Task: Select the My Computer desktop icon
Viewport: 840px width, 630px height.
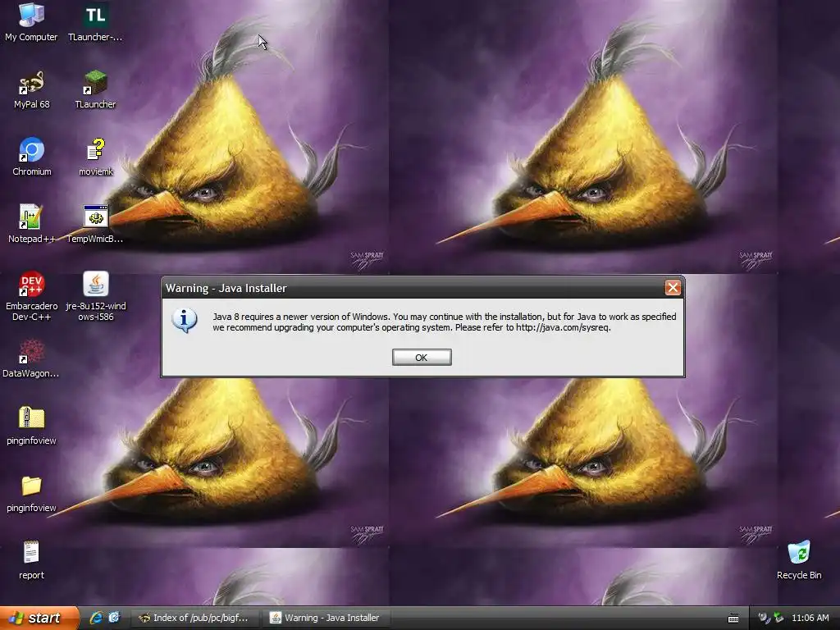Action: [31, 22]
